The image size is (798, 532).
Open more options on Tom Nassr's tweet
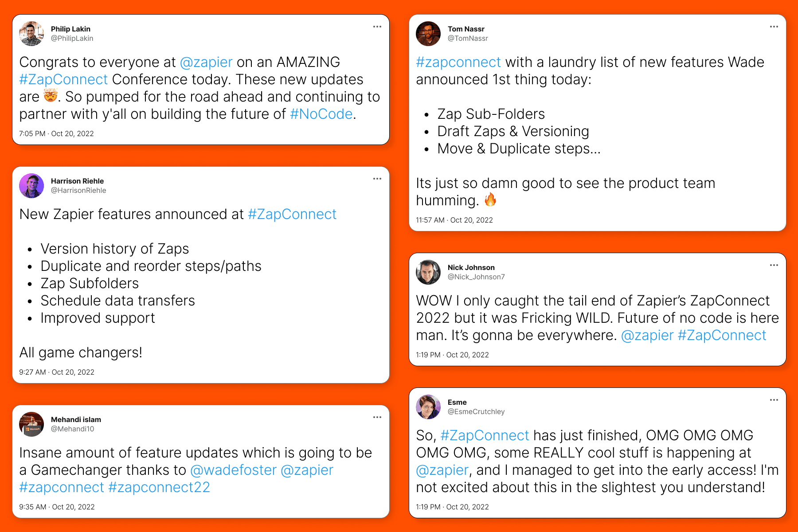click(x=774, y=27)
